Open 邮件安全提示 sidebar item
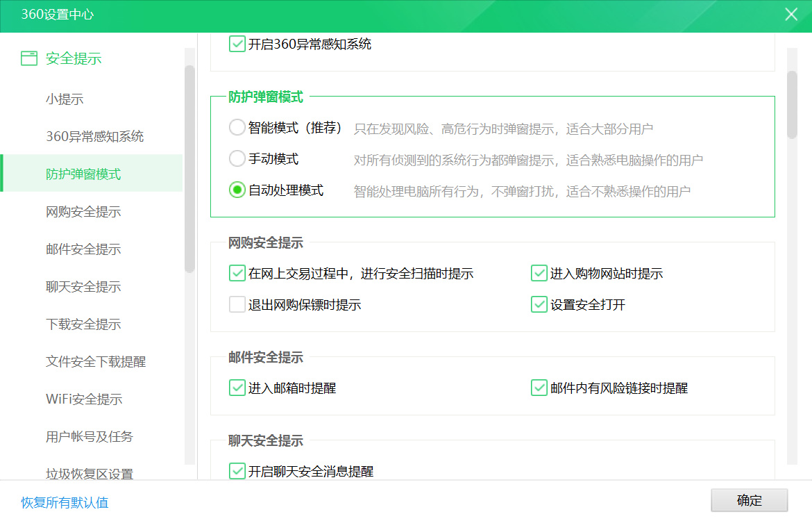 (x=83, y=249)
